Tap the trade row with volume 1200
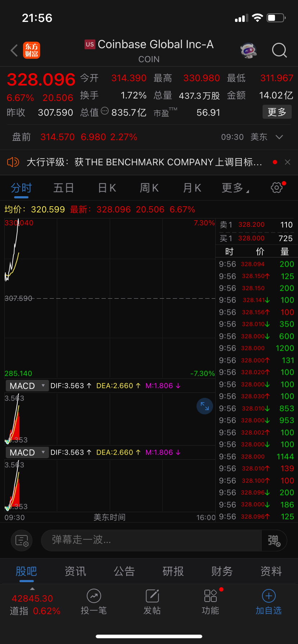The image size is (298, 644). point(257,348)
